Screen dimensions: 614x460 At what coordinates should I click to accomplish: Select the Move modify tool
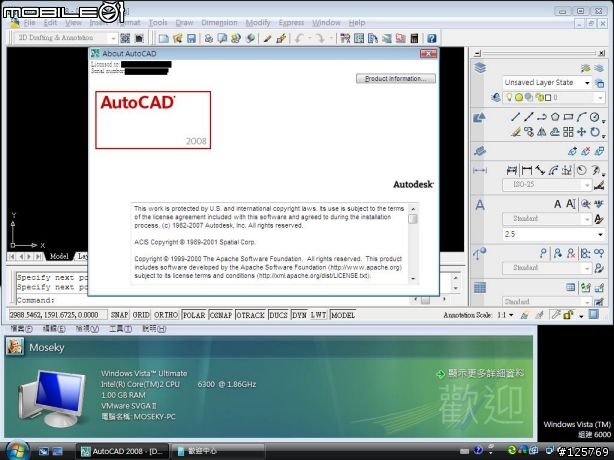(581, 132)
